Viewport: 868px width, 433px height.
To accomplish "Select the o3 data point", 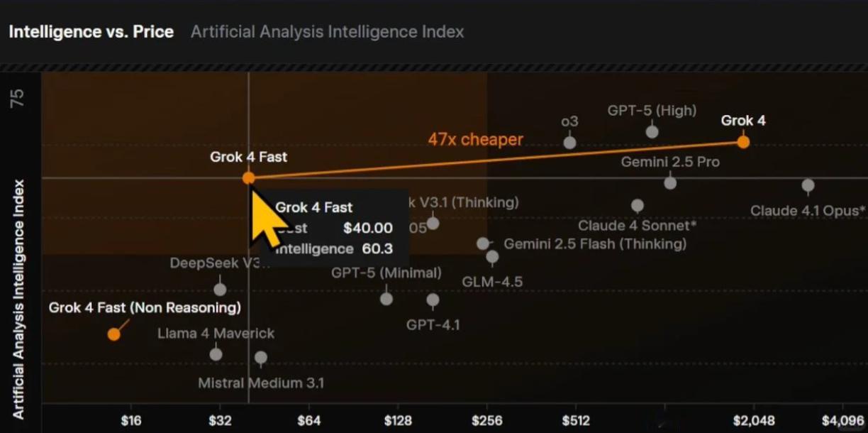I will tap(569, 142).
